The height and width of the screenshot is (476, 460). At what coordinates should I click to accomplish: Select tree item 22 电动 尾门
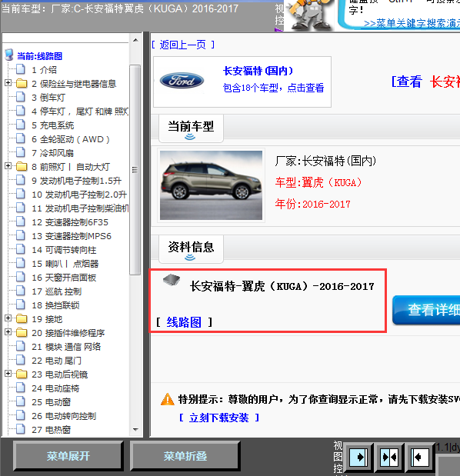56,361
